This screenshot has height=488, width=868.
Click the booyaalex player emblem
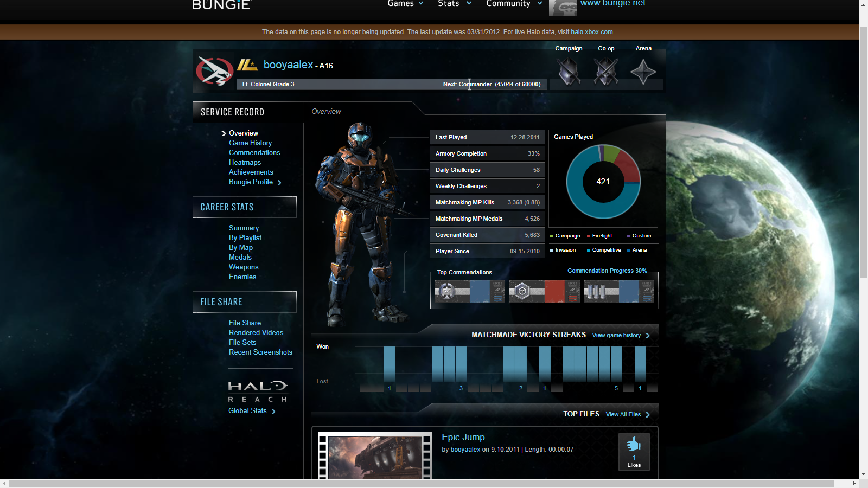click(215, 71)
